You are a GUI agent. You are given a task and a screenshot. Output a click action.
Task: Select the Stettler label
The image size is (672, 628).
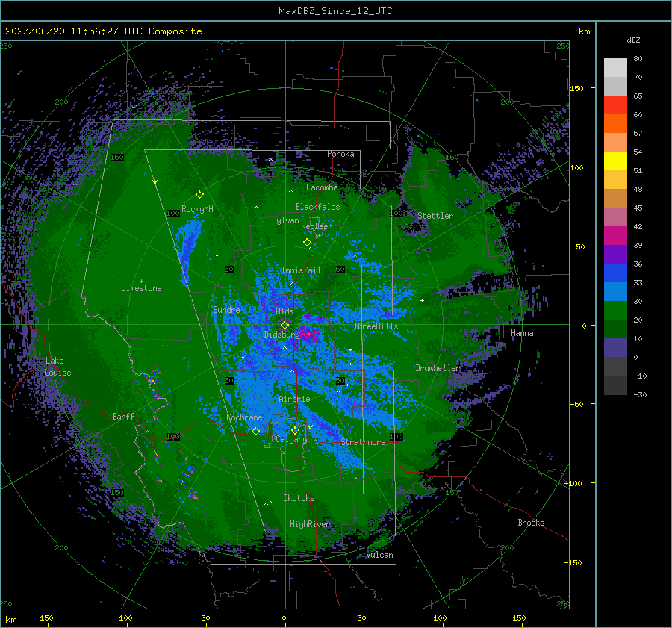pos(435,216)
